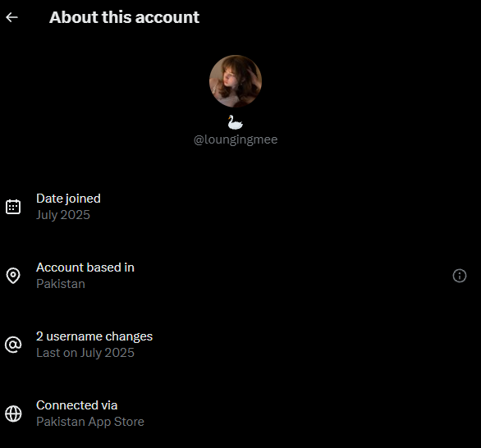
Task: Click the swan emoji display name
Action: click(236, 122)
